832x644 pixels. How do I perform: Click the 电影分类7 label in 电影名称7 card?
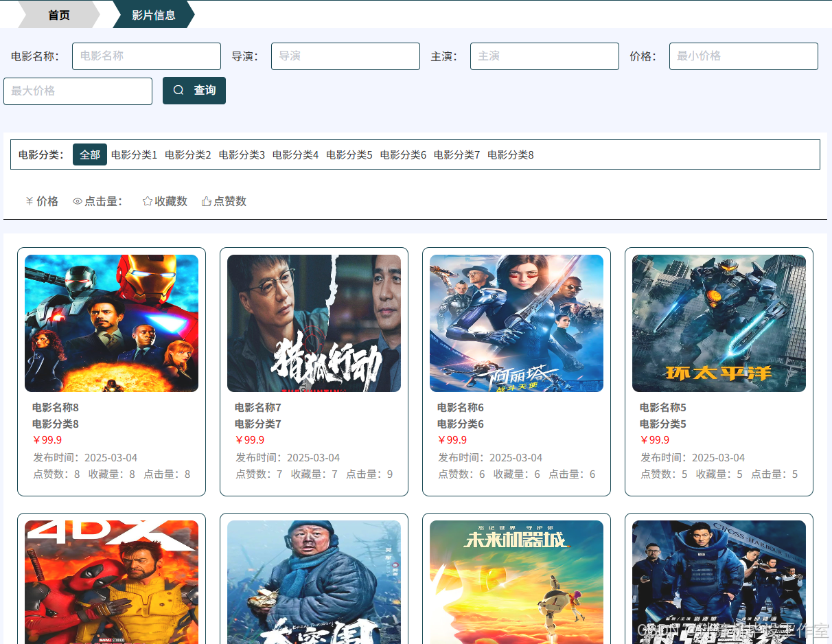coord(258,424)
